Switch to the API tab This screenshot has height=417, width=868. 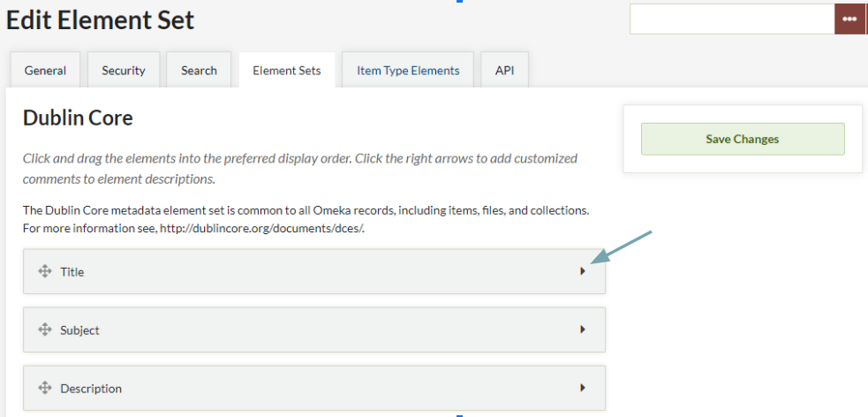point(505,71)
